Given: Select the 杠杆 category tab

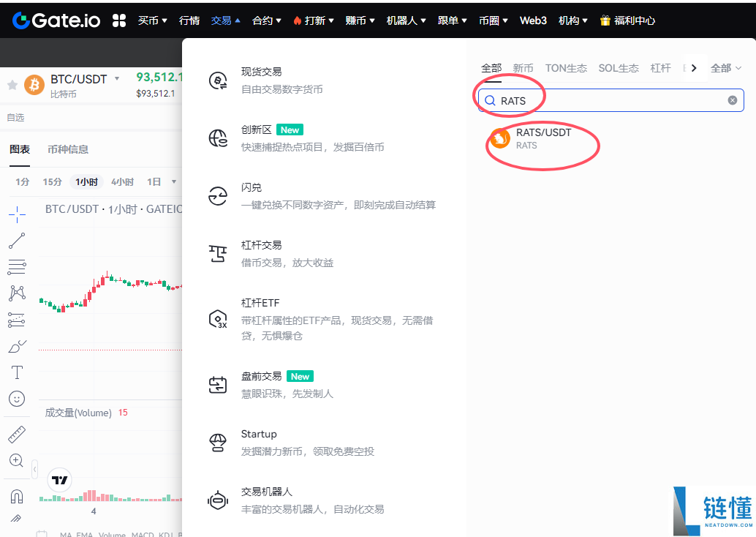Looking at the screenshot, I should coord(660,68).
